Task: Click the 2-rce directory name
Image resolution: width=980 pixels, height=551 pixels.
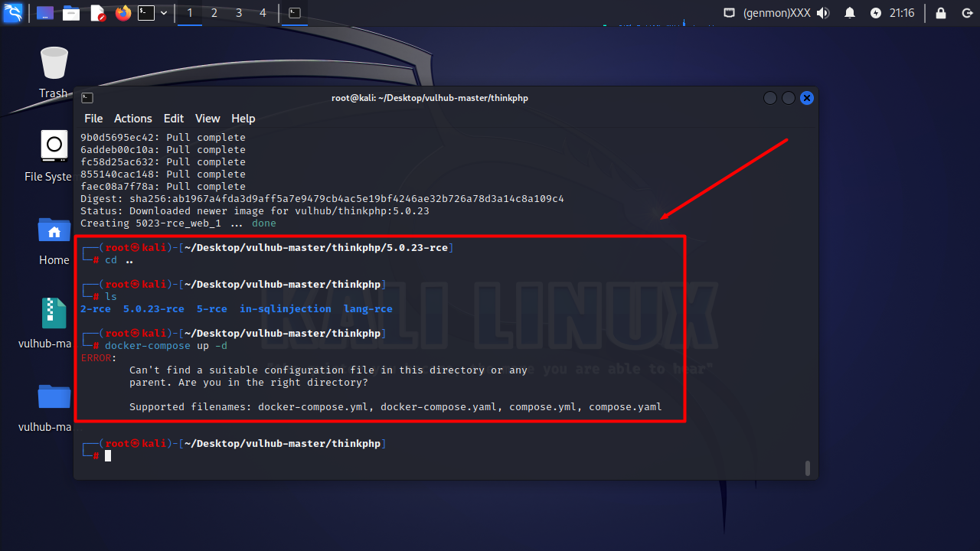Action: click(x=96, y=308)
